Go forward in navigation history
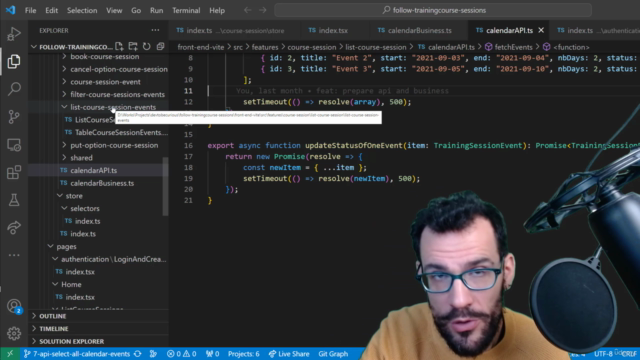The width and height of the screenshot is (640, 360). [262, 10]
